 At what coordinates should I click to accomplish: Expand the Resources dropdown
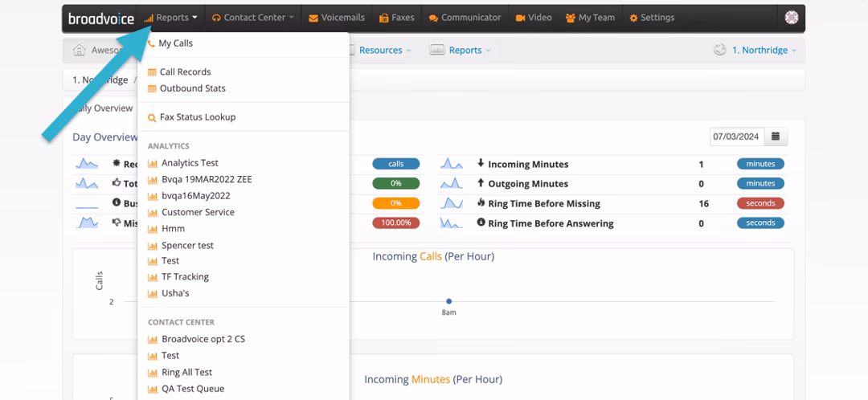pos(381,50)
